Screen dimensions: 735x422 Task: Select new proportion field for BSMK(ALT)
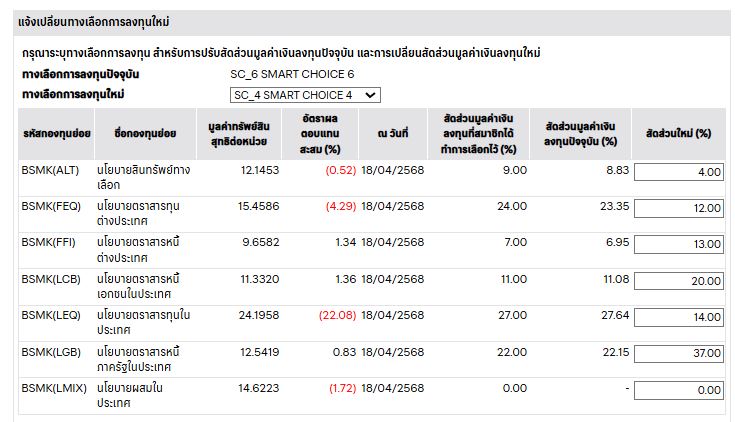678,172
